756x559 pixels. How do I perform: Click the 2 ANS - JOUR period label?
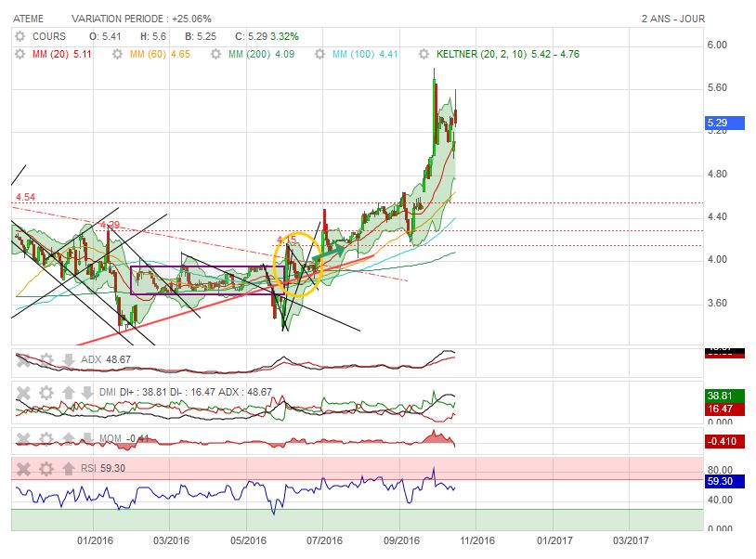pos(673,19)
